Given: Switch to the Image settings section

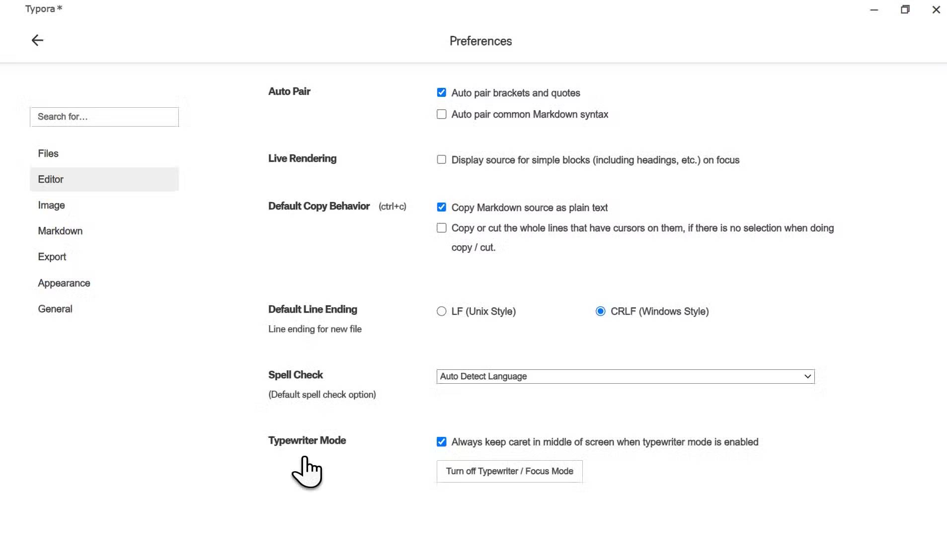Looking at the screenshot, I should point(51,205).
